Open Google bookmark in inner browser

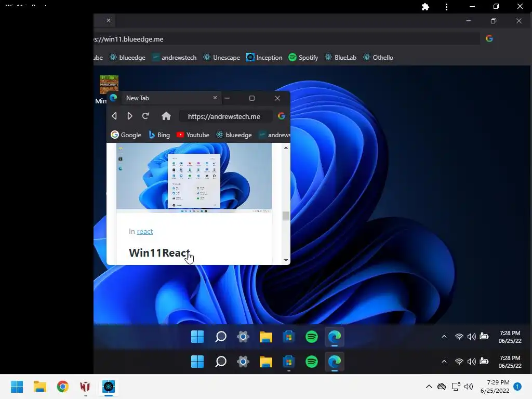[126, 135]
